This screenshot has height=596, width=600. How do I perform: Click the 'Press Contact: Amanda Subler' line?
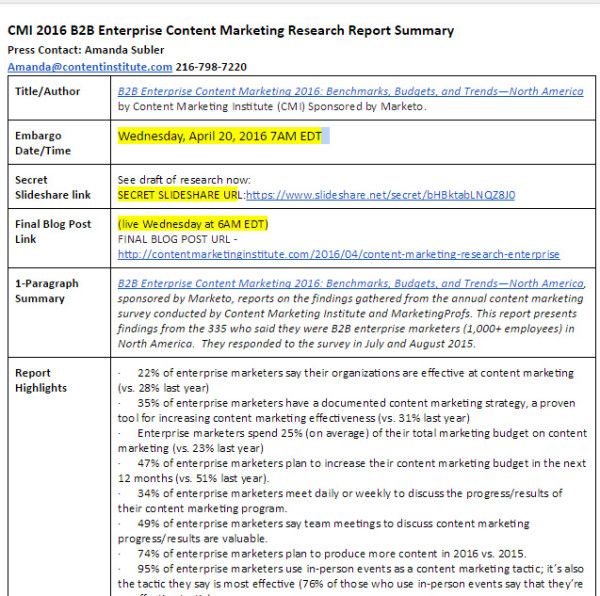tap(86, 50)
